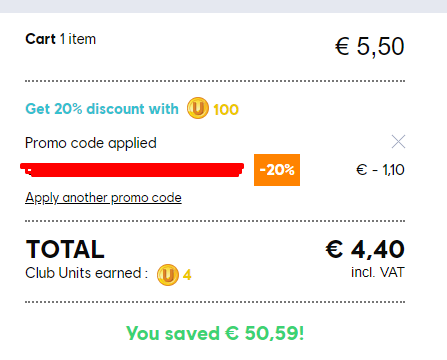
Task: Open the Apply another promo code link
Action: (x=103, y=198)
